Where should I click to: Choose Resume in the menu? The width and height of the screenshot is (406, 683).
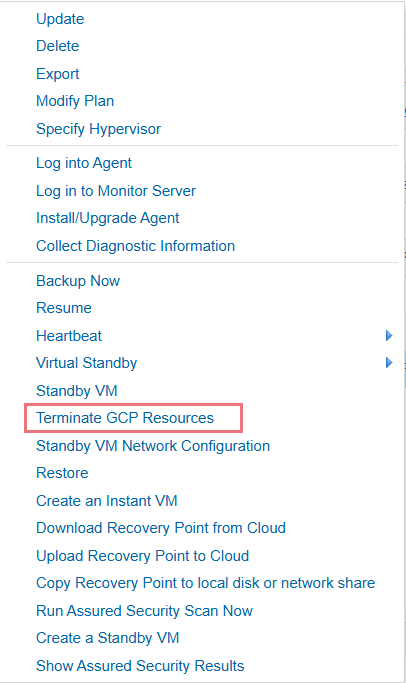click(64, 308)
